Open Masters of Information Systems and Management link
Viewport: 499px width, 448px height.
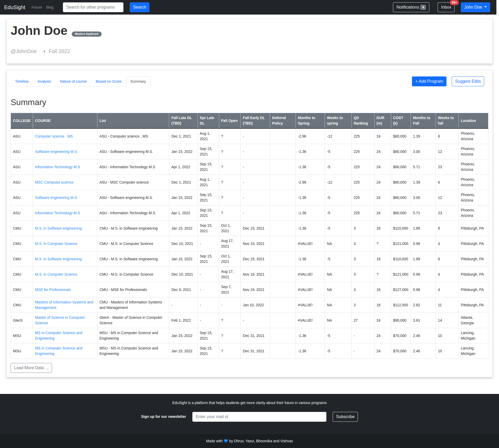coord(64,305)
